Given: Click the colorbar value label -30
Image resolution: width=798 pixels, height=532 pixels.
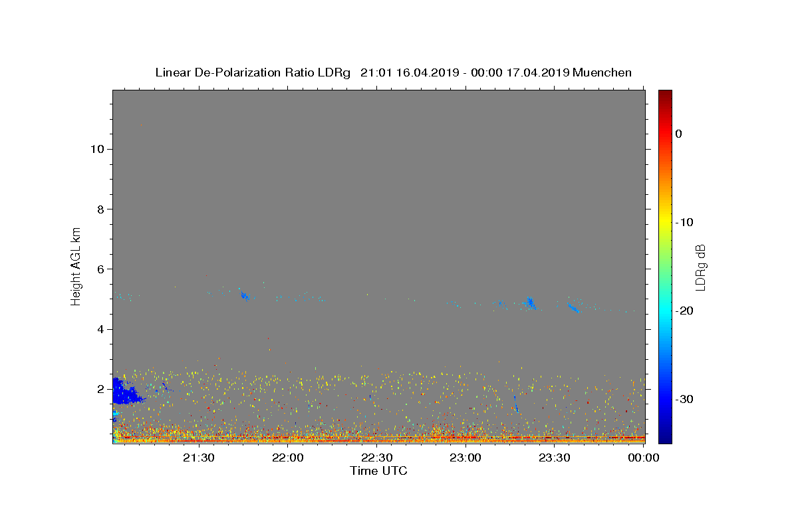Looking at the screenshot, I should point(685,399).
